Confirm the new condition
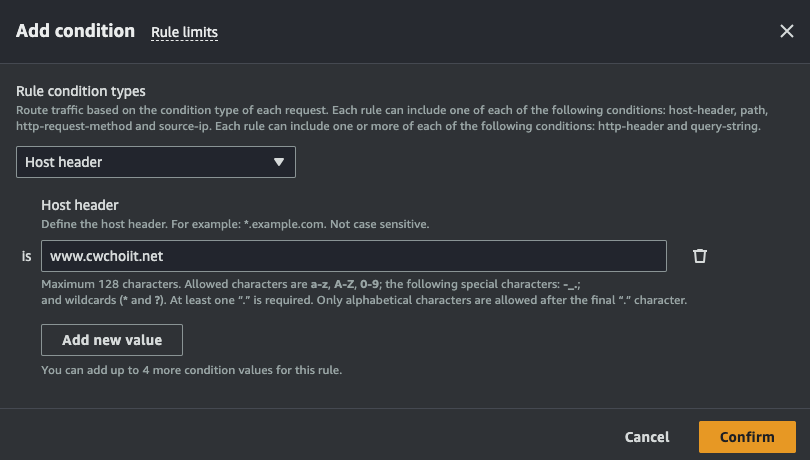 [747, 437]
